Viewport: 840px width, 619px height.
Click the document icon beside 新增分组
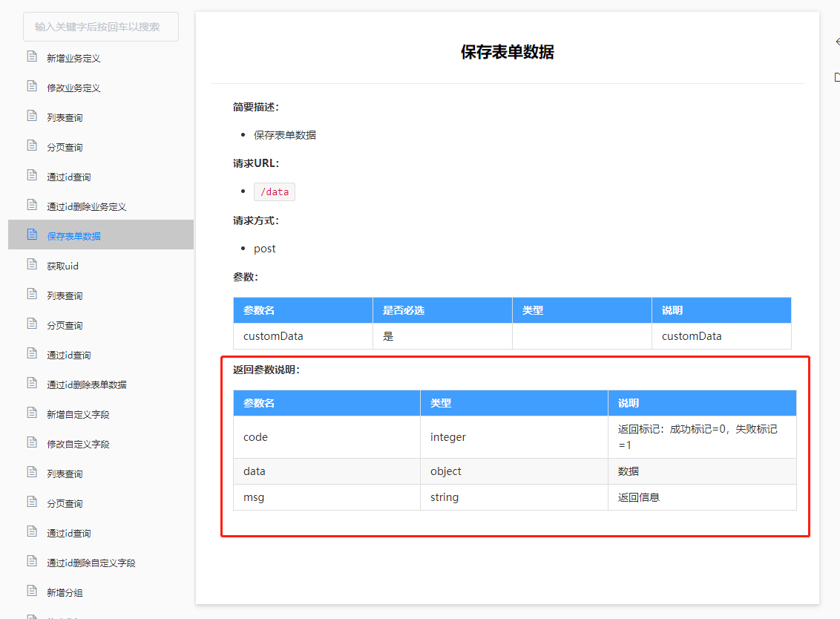[x=31, y=592]
